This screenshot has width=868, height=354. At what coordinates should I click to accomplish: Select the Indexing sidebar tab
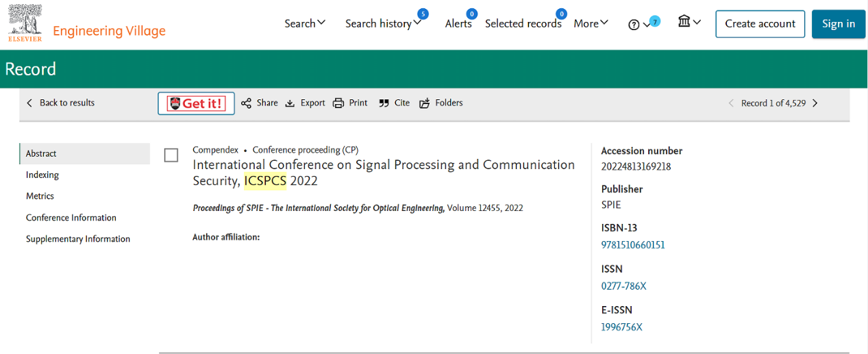point(42,175)
